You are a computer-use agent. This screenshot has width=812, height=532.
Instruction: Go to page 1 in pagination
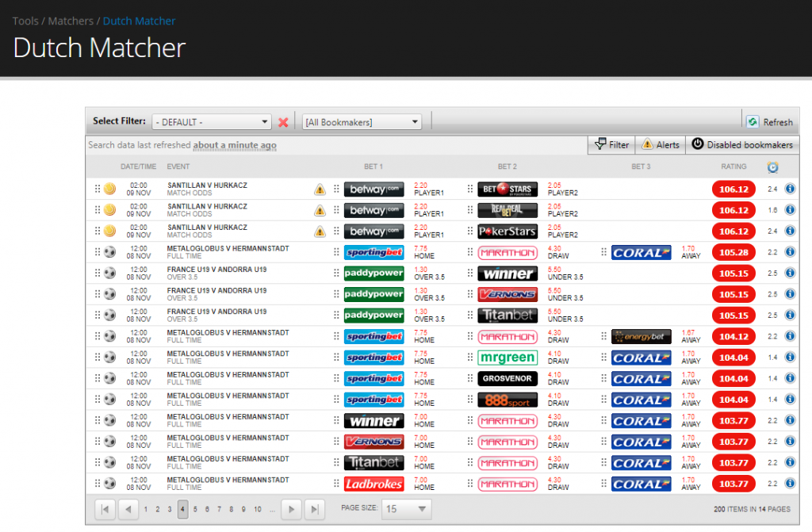click(x=146, y=509)
